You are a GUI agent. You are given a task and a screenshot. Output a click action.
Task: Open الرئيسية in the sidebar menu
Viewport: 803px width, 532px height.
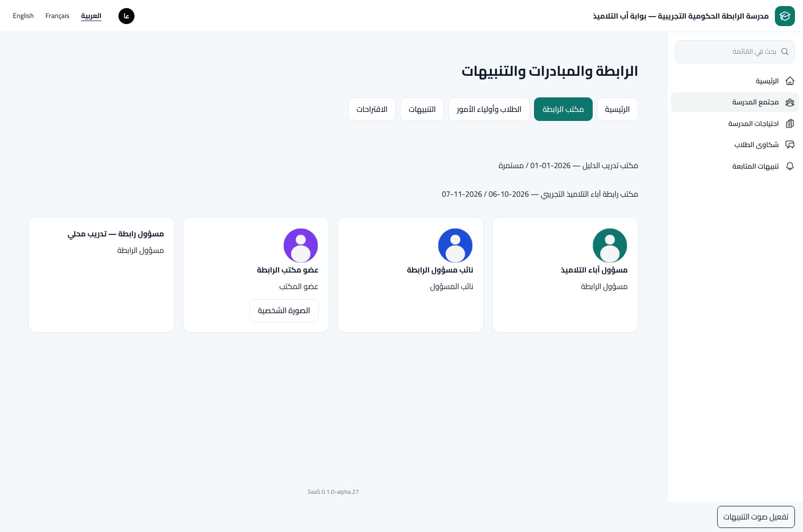point(735,81)
